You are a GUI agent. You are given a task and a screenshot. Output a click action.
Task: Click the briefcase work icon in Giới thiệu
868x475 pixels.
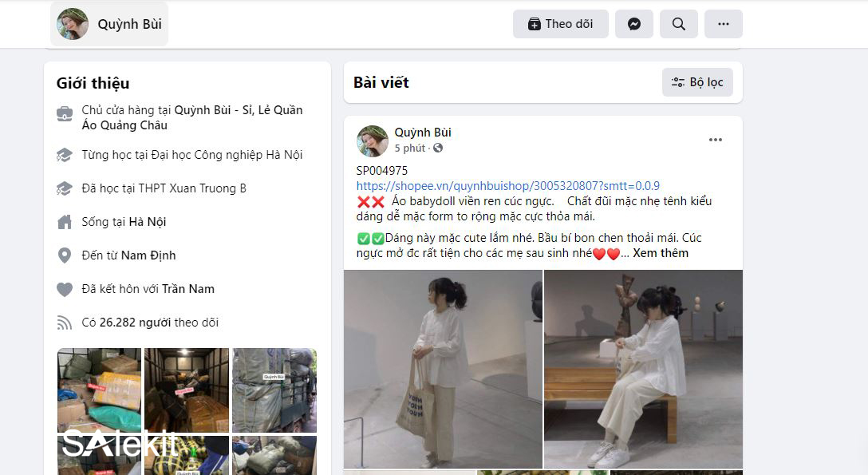[65, 114]
